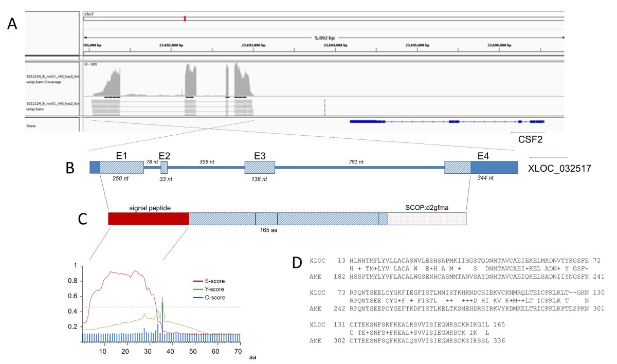617x364 pixels.
Task: Click the blue CSF2 gene model in the Gene track
Action: click(x=447, y=121)
